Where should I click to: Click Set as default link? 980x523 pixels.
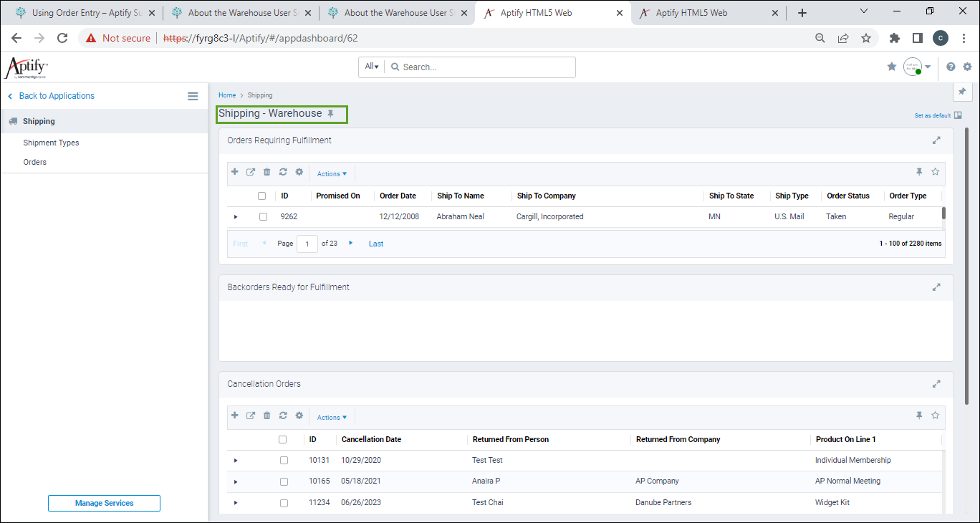tap(932, 115)
